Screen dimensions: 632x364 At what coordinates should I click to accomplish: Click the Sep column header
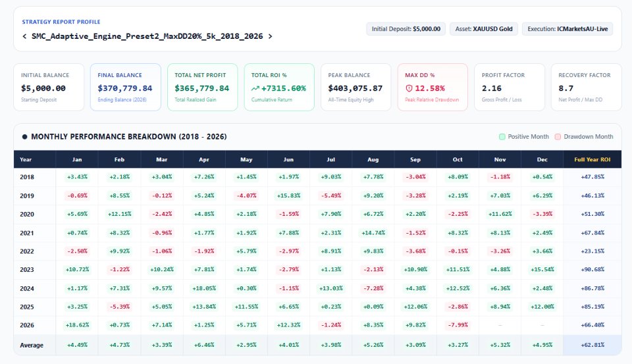click(415, 160)
